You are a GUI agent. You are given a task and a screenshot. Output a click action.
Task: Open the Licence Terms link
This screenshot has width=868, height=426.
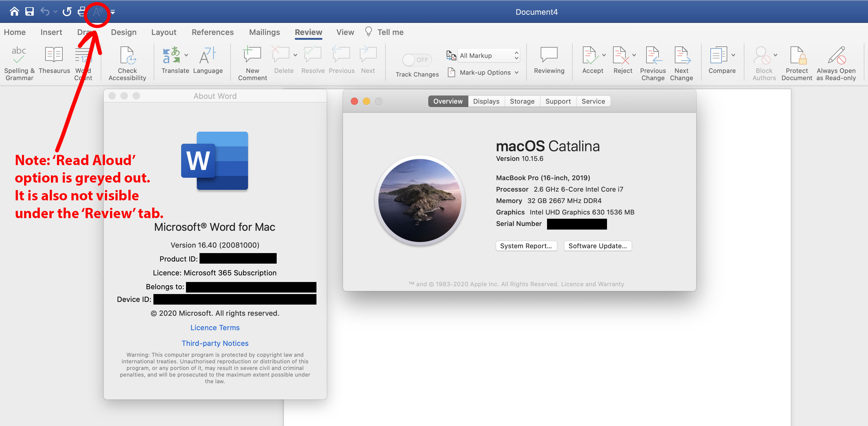click(215, 328)
